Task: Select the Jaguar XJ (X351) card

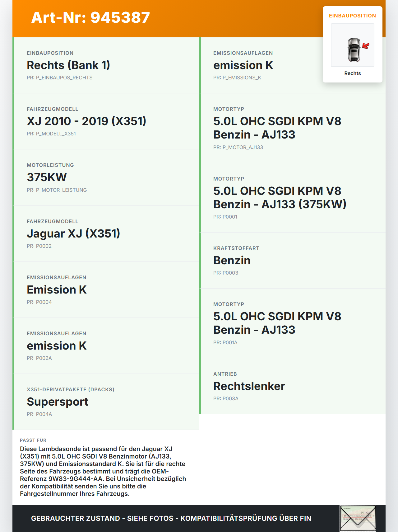Action: (x=106, y=234)
